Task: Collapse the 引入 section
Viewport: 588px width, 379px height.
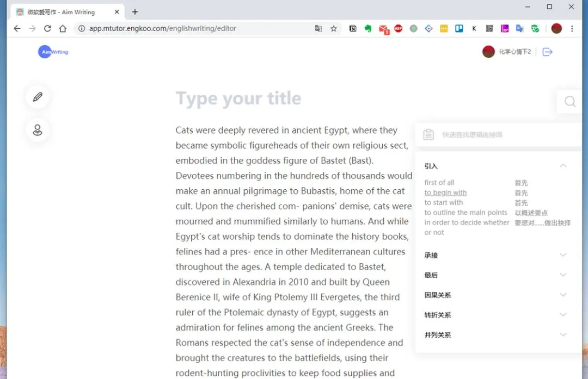Action: coord(563,165)
